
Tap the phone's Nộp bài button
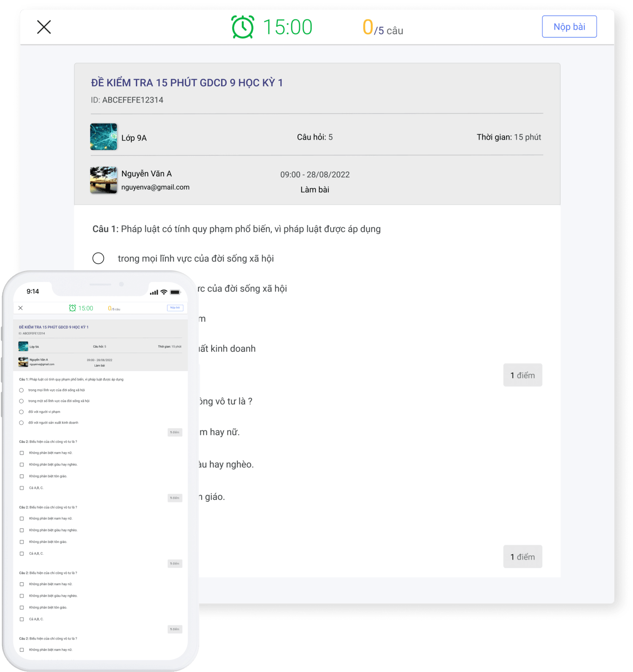tap(175, 308)
